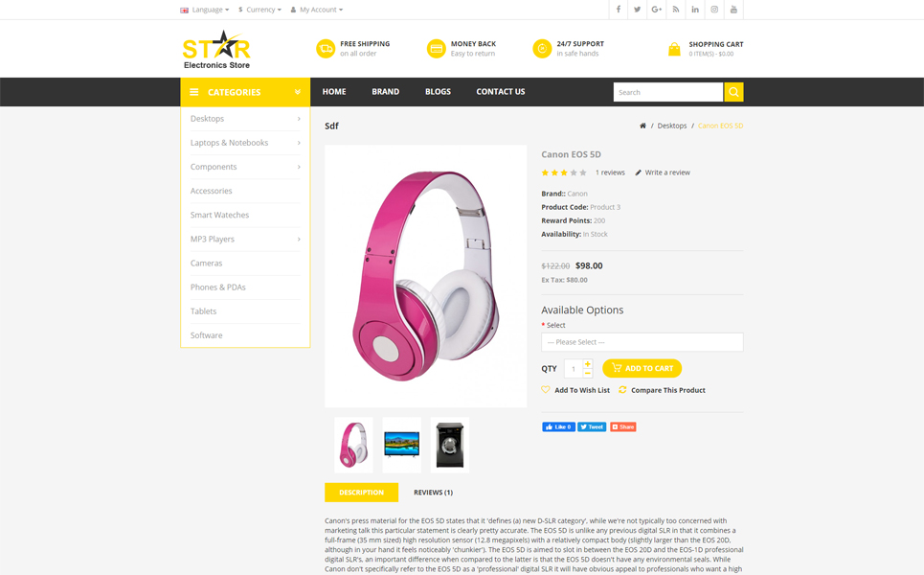The height and width of the screenshot is (575, 924).
Task: Switch to the Reviews (1) tab
Action: pos(433,493)
